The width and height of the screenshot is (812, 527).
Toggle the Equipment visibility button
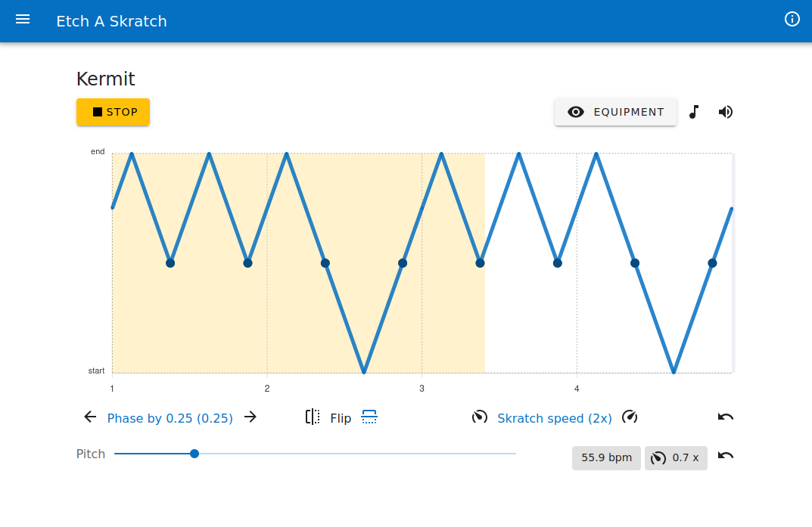[615, 112]
